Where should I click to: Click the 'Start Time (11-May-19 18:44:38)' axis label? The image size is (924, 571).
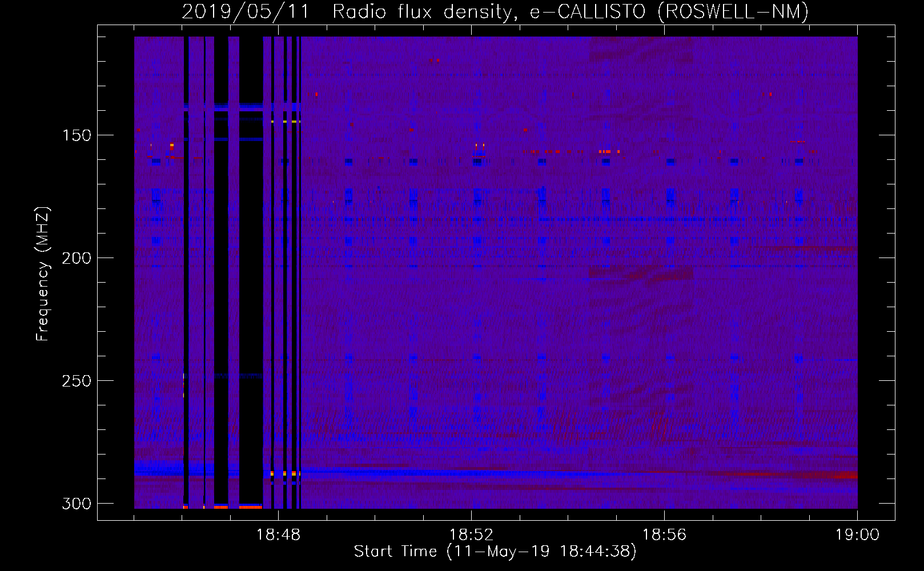point(495,552)
